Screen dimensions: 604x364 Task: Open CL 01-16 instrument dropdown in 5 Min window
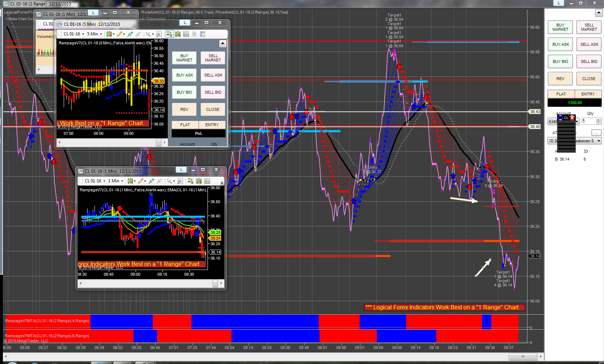pos(74,34)
